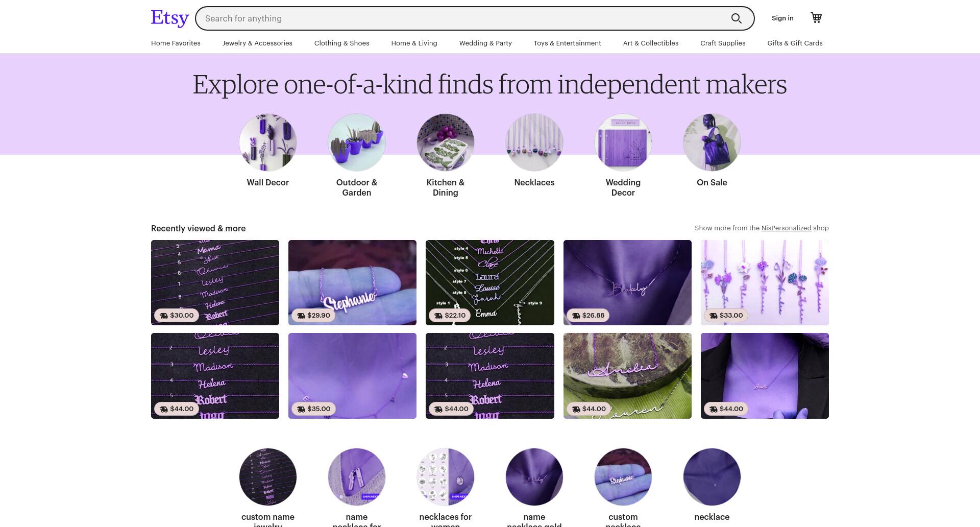
Task: Select the Gifts & Gift Cards menu
Action: pos(795,43)
